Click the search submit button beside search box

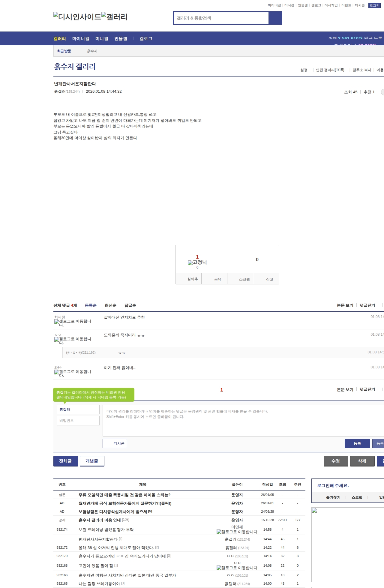pyautogui.click(x=275, y=18)
